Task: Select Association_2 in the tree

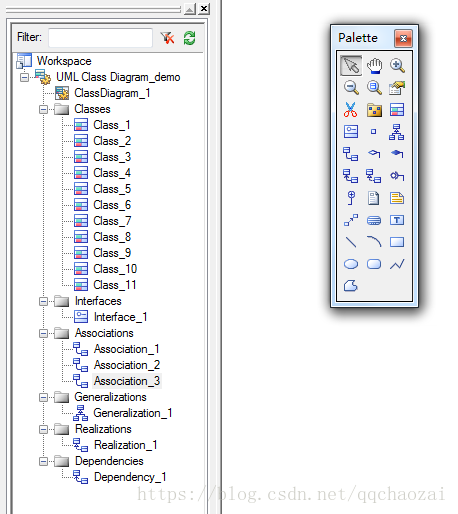Action: coord(127,365)
